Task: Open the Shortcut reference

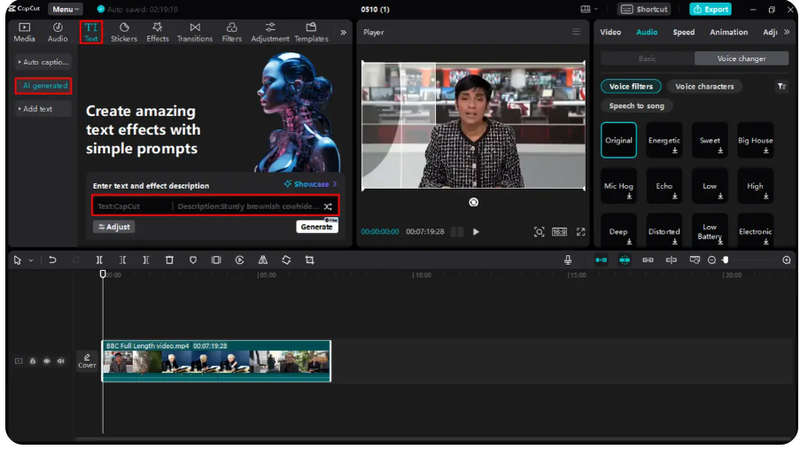Action: (x=645, y=9)
